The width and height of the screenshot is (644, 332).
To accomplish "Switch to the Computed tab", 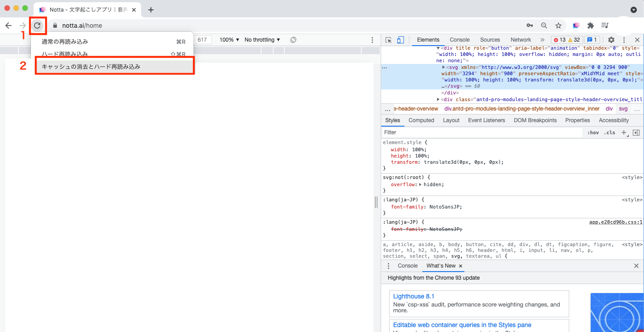I will click(421, 120).
